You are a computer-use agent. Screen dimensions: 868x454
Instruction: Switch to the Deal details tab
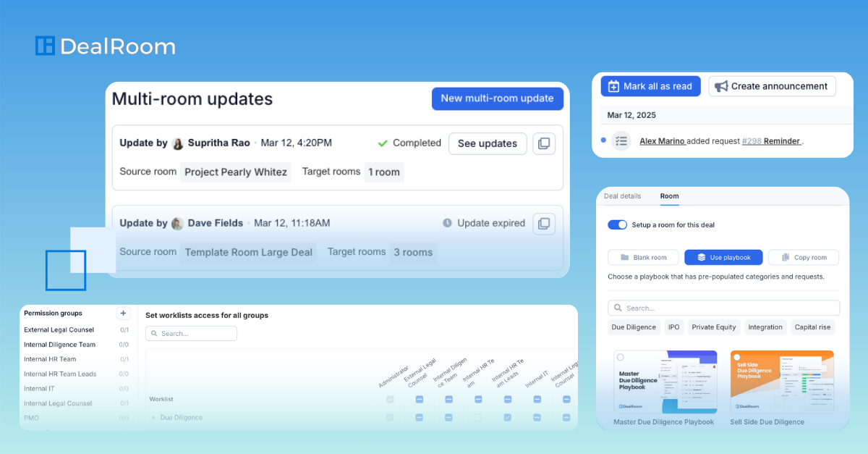[622, 196]
